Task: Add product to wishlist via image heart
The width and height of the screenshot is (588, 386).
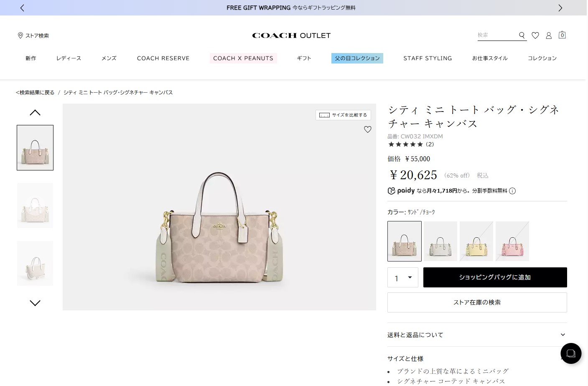Action: tap(368, 130)
